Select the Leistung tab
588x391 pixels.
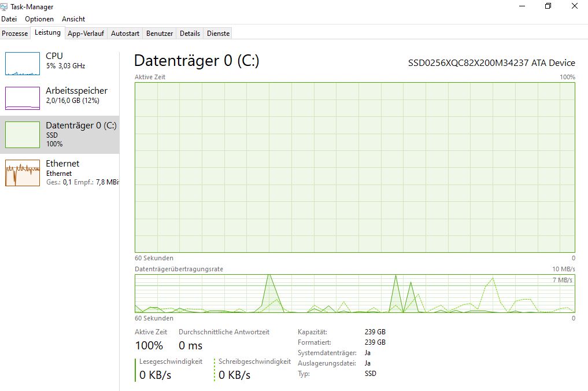47,33
